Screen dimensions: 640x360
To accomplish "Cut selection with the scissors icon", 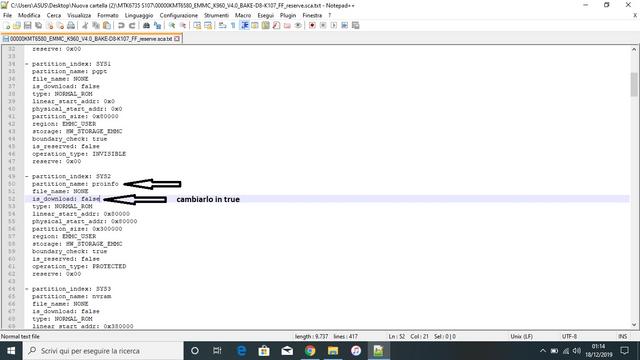I will pyautogui.click(x=85, y=25).
